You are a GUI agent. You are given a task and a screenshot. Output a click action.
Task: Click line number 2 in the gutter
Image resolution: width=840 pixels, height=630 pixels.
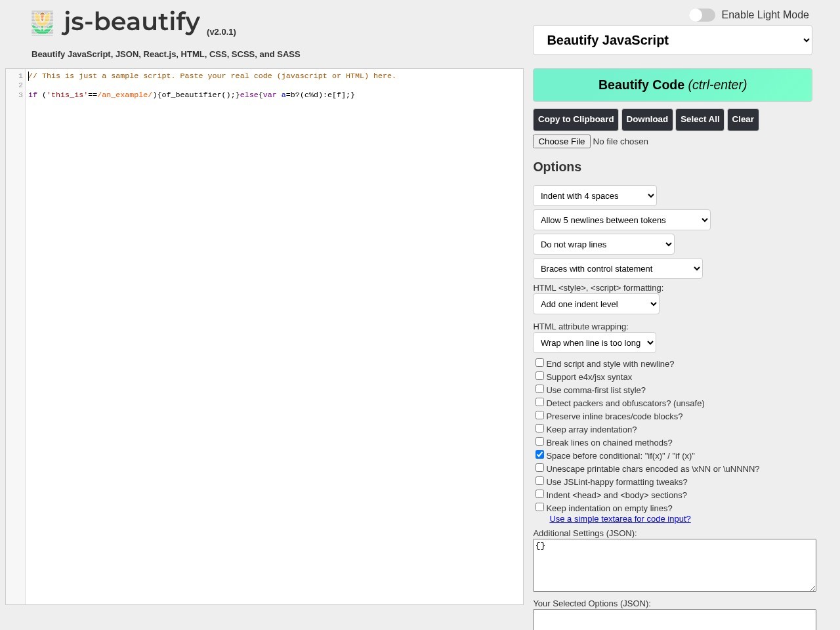click(x=20, y=85)
